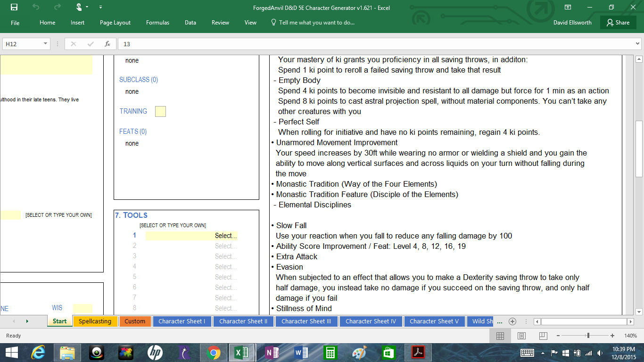The height and width of the screenshot is (362, 644).
Task: Click Monastic Tradition (Way of the Four Elements) text
Action: [356, 184]
